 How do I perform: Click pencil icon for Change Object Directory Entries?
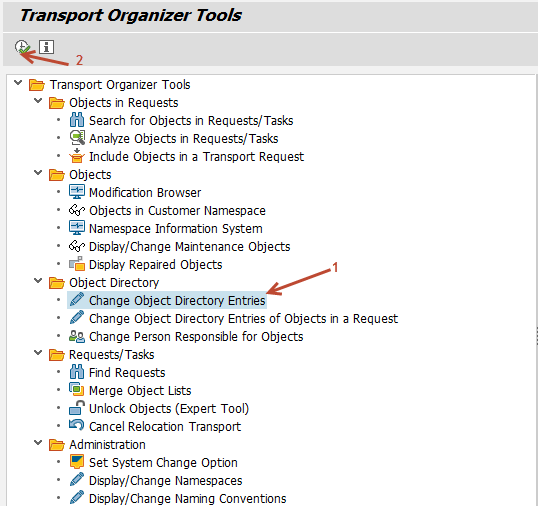[x=77, y=299]
